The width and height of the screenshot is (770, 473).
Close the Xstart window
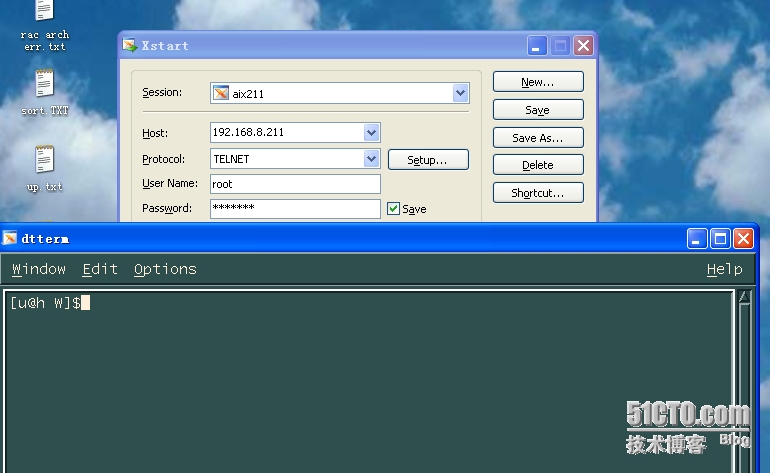tap(583, 46)
